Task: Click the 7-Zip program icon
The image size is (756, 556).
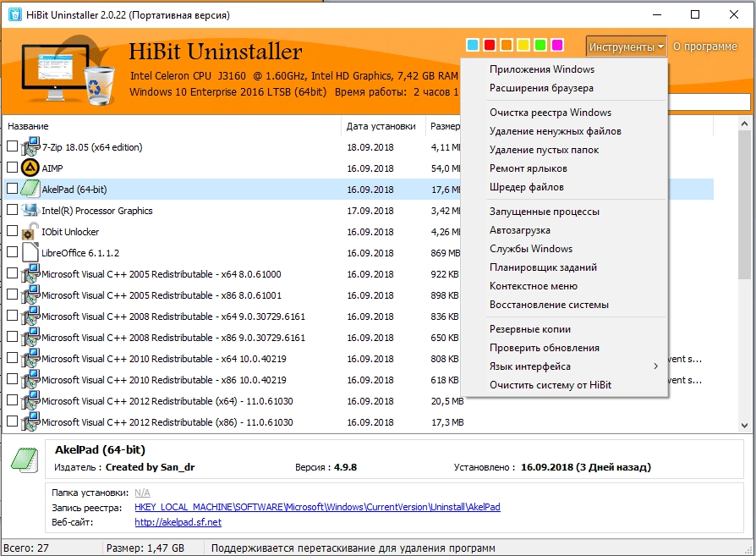Action: (30, 146)
